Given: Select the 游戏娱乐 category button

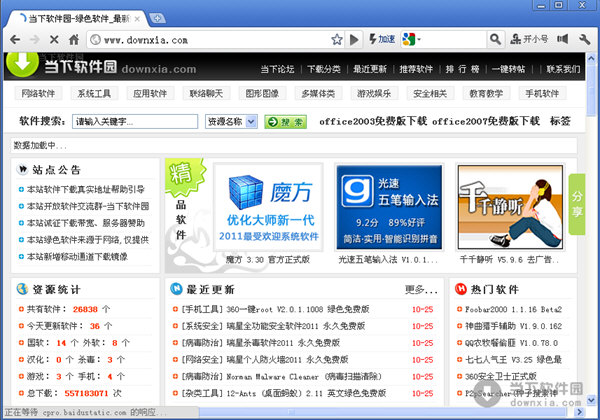Looking at the screenshot, I should (x=374, y=93).
